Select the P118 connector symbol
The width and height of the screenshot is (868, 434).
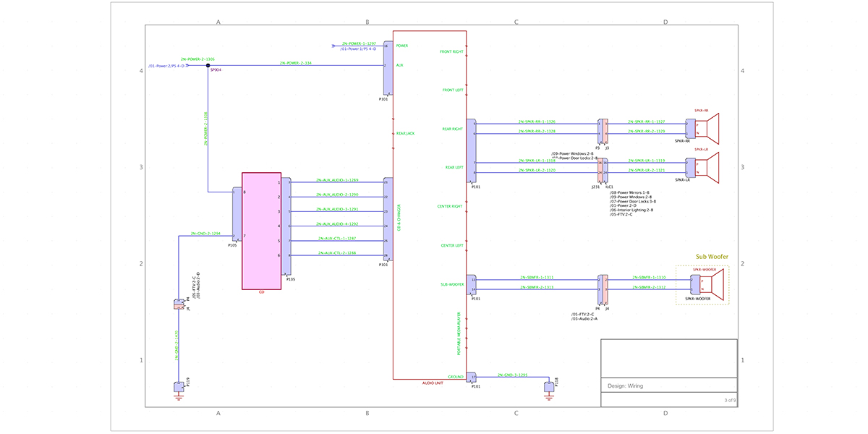click(549, 386)
